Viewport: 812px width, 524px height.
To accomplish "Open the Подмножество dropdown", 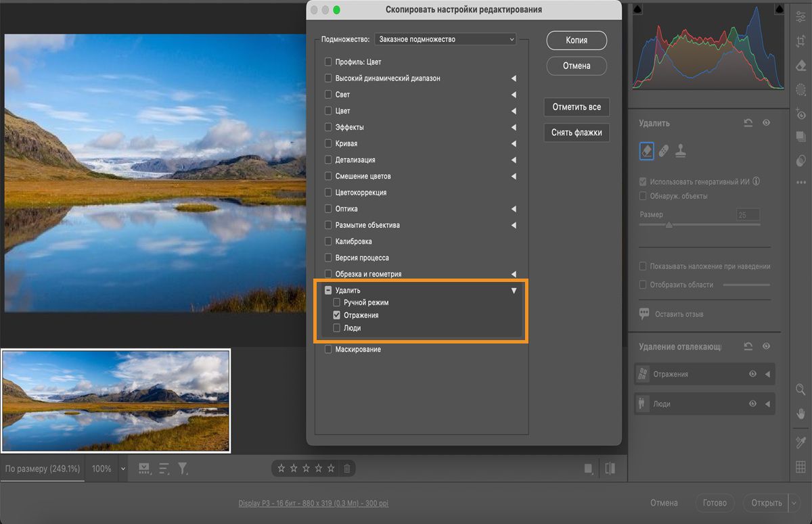I will click(x=445, y=39).
